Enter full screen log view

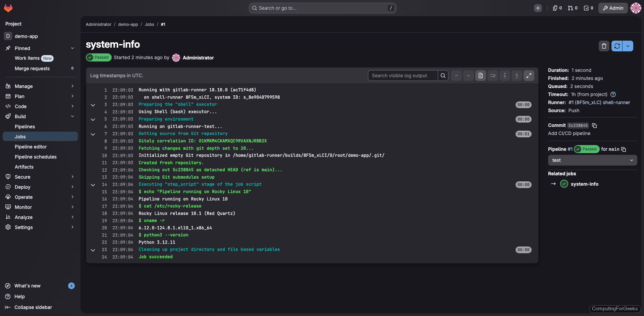529,75
